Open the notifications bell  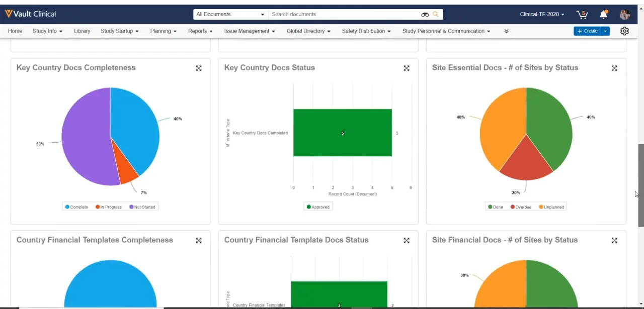(x=603, y=15)
